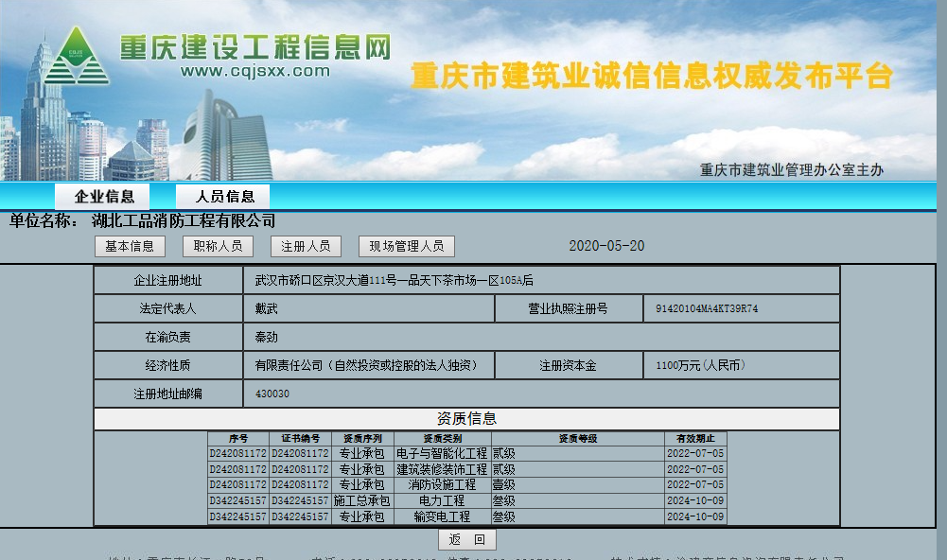Select postal code 430030

click(x=272, y=394)
